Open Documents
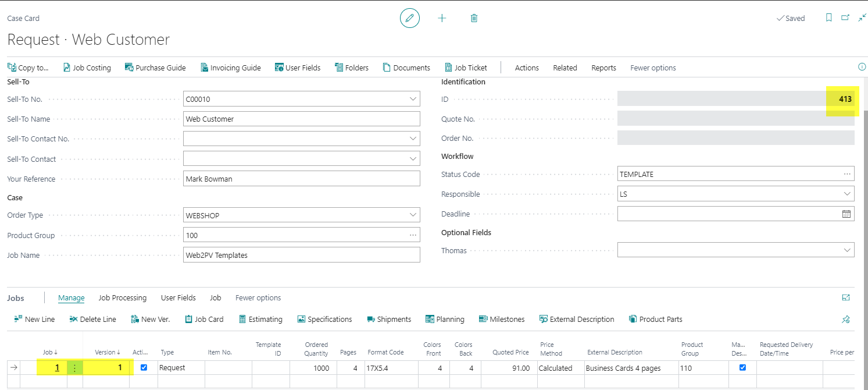This screenshot has height=390, width=868. [x=406, y=68]
